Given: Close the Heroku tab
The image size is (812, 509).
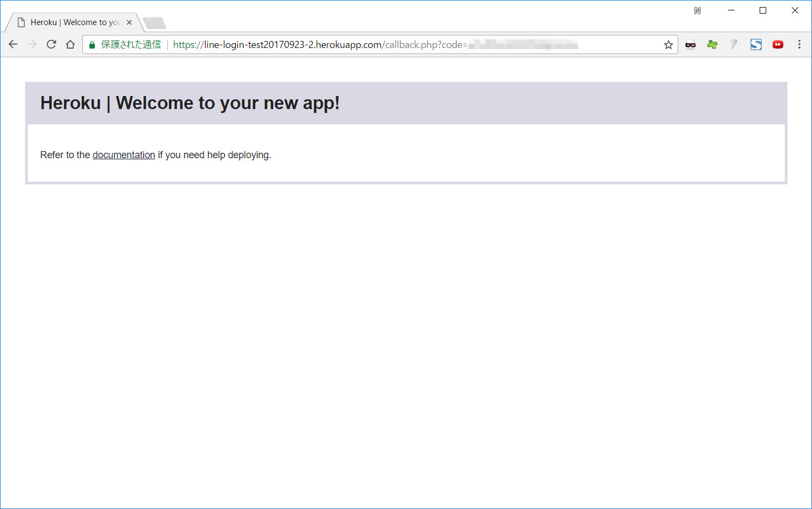Looking at the screenshot, I should click(x=129, y=22).
